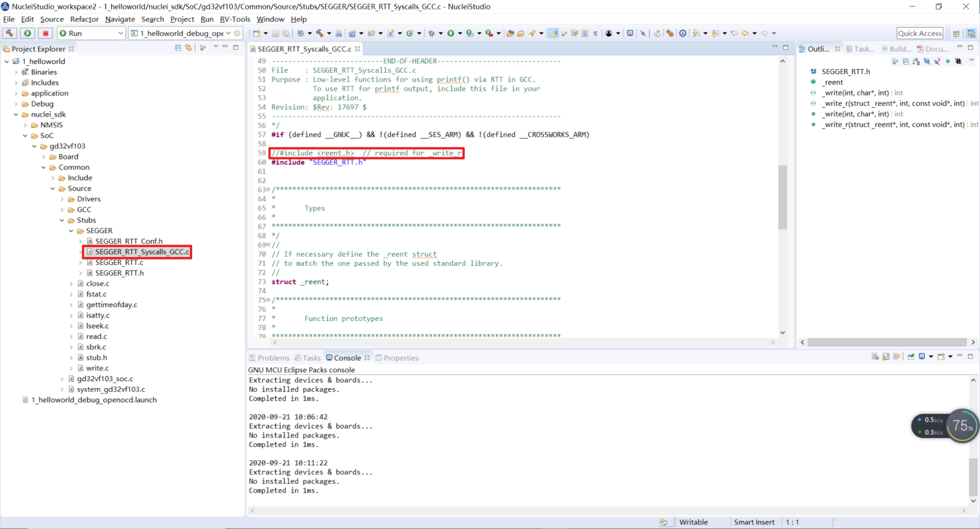
Task: Click the red Stop button
Action: (45, 33)
